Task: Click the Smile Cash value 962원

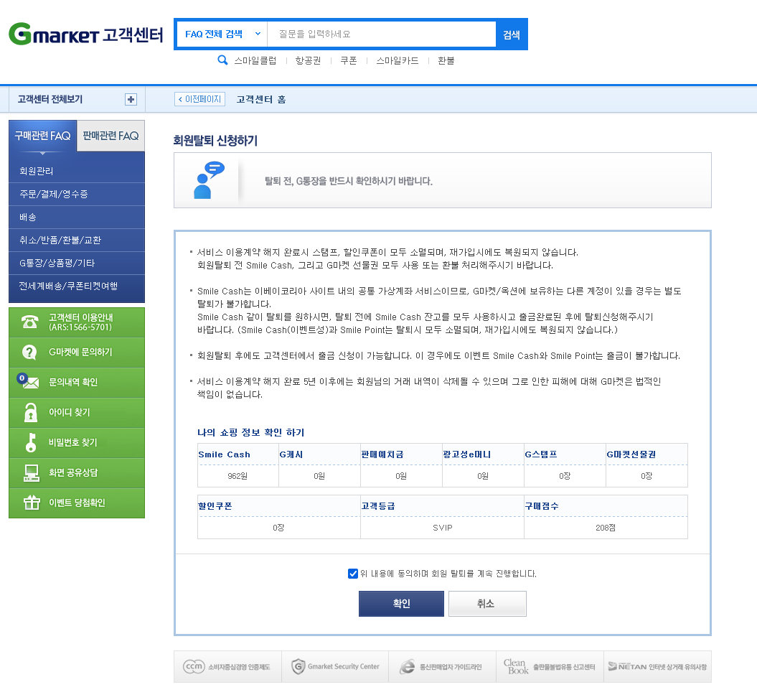Action: click(x=238, y=476)
